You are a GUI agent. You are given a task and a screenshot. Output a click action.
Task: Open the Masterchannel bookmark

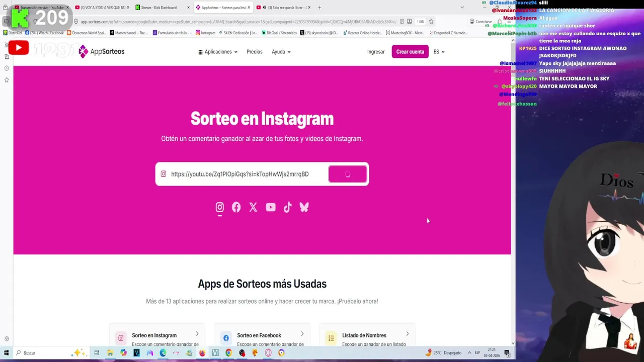[x=129, y=33]
